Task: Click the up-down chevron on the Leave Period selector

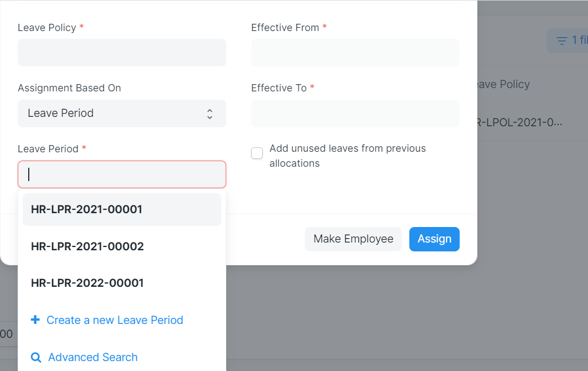Action: point(210,114)
